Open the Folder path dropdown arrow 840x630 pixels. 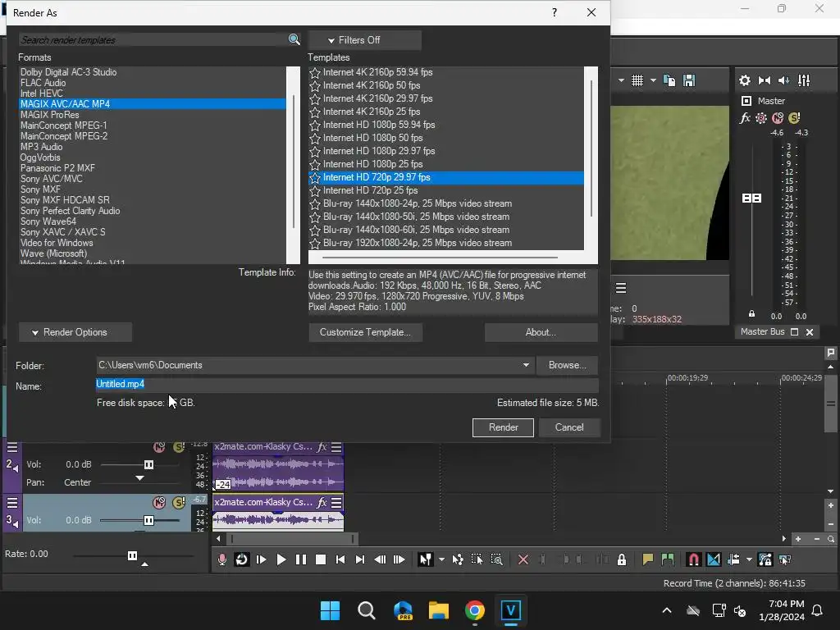point(526,365)
